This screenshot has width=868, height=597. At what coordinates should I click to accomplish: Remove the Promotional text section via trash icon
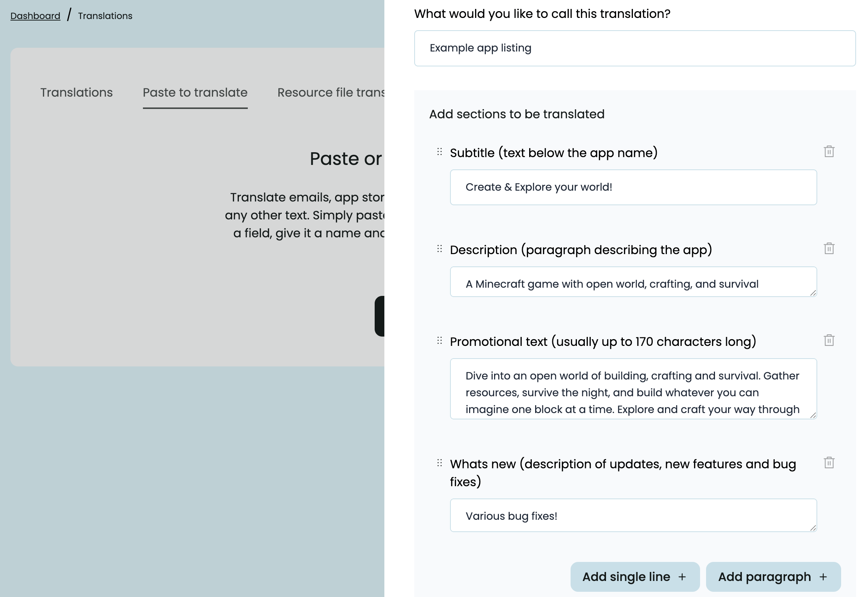point(829,340)
